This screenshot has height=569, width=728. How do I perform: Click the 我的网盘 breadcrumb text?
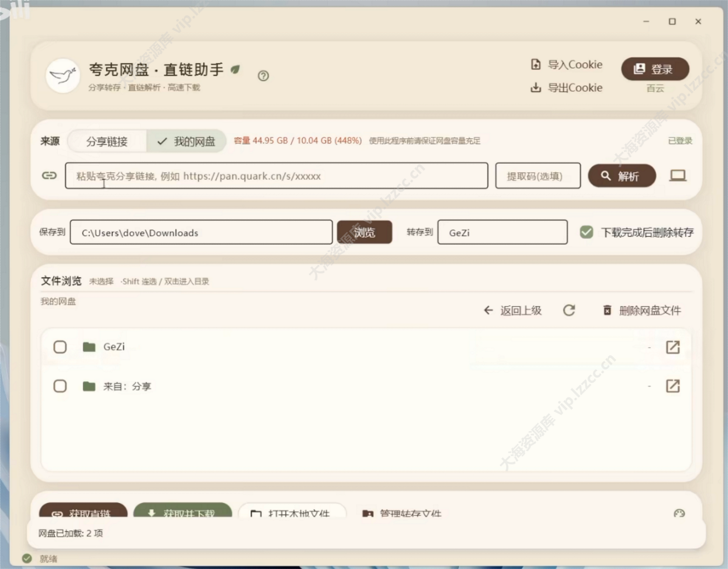58,301
